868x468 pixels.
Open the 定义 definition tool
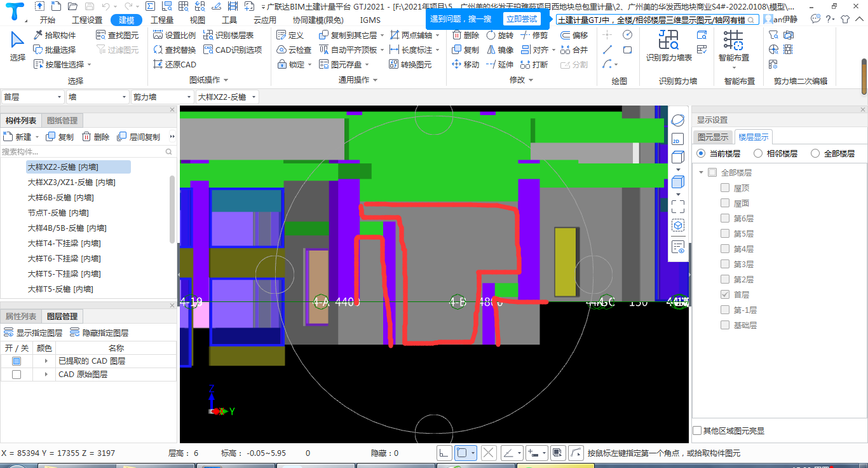tap(290, 35)
